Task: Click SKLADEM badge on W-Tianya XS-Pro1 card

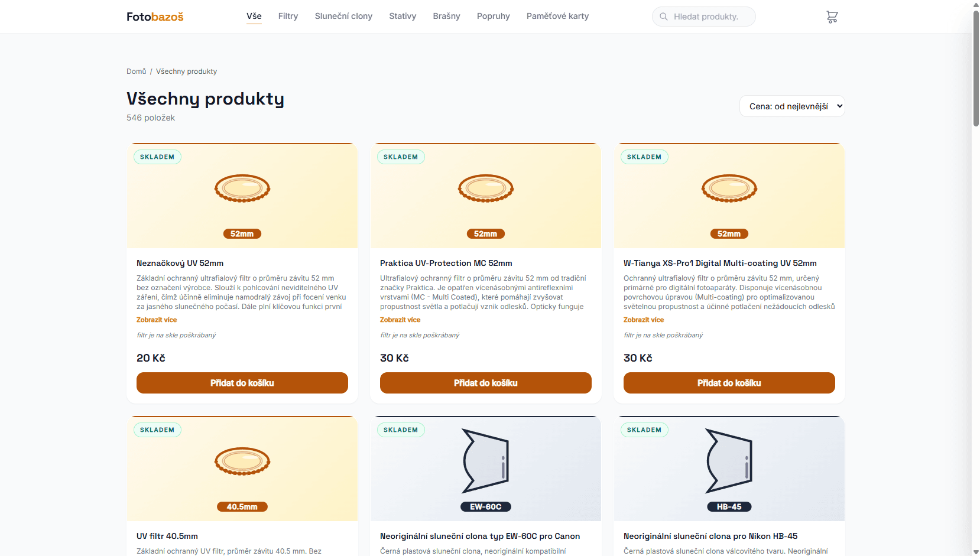Action: [x=644, y=157]
